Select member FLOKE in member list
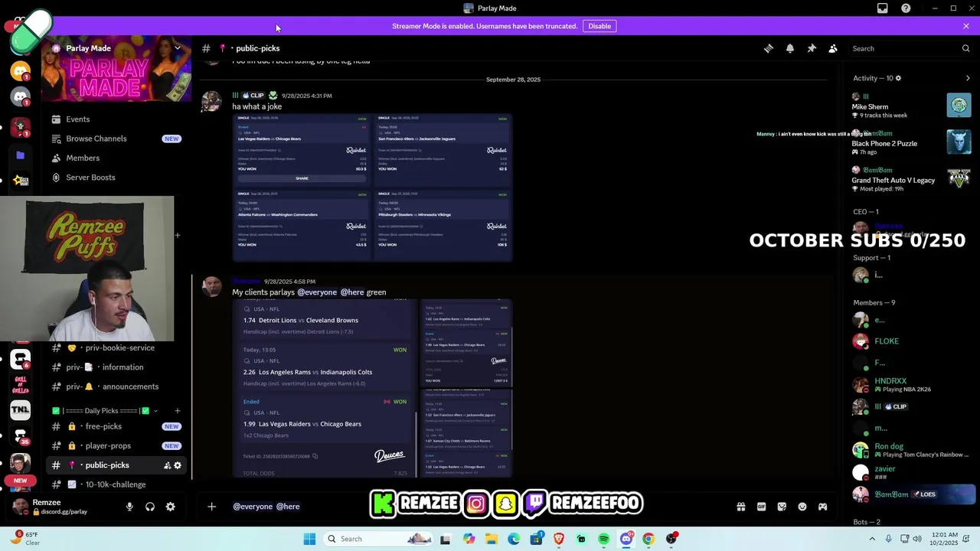Screen dimensions: 980x551 911,341
